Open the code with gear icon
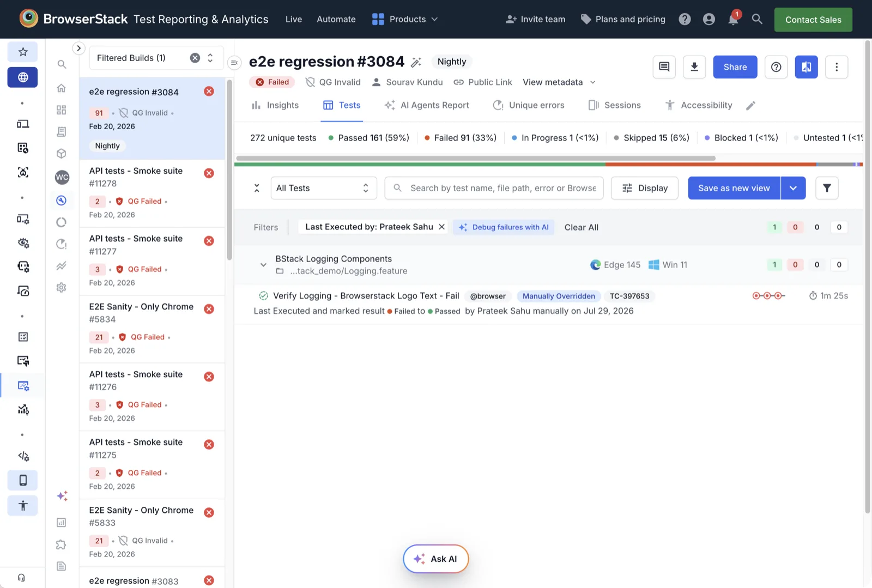Screen dimensions: 872x588 [23, 456]
